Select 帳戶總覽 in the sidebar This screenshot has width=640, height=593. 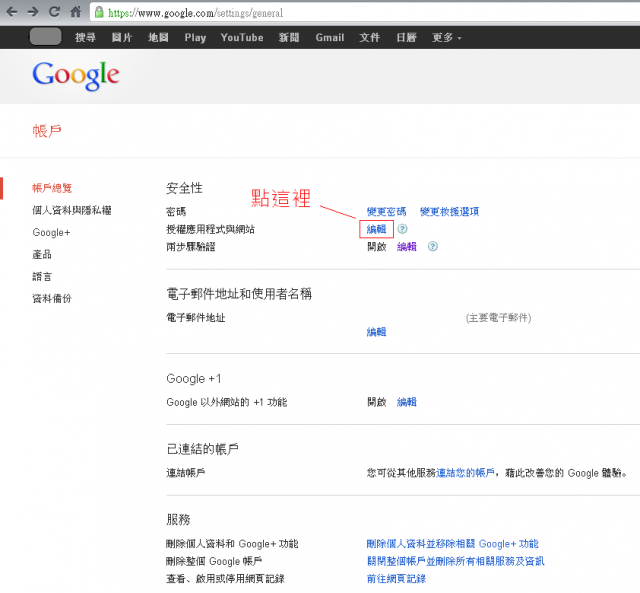tap(52, 188)
